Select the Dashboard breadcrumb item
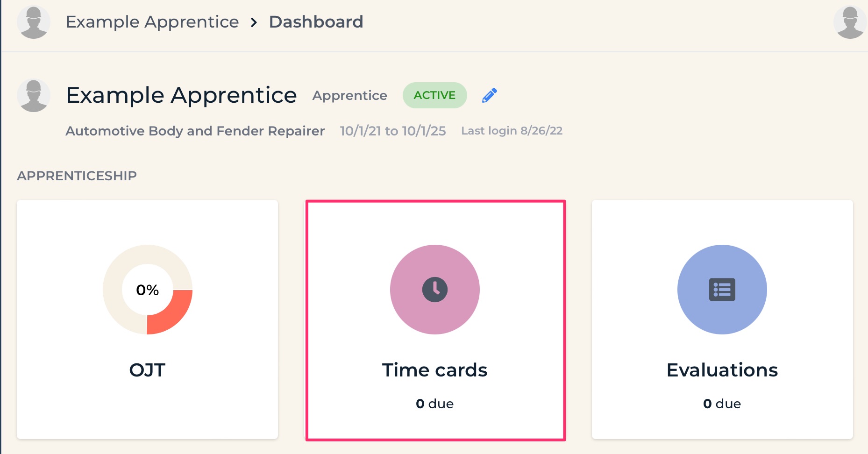 (x=316, y=22)
